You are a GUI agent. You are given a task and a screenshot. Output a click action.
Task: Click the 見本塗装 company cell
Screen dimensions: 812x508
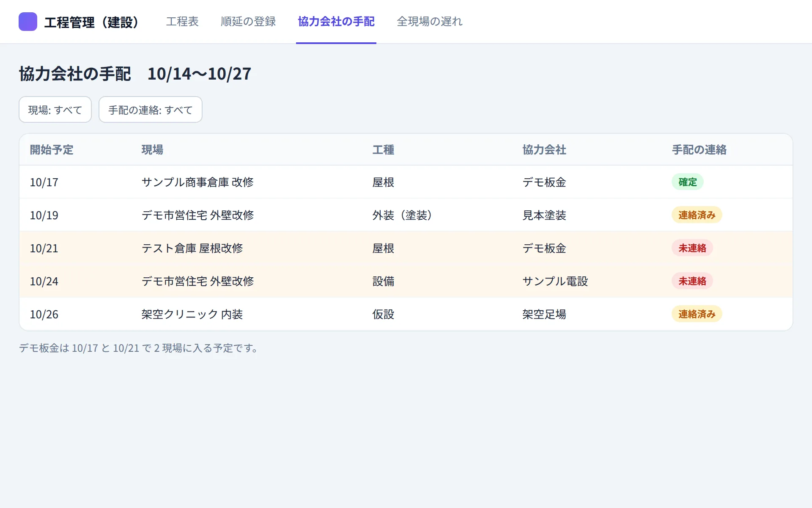[x=544, y=215]
